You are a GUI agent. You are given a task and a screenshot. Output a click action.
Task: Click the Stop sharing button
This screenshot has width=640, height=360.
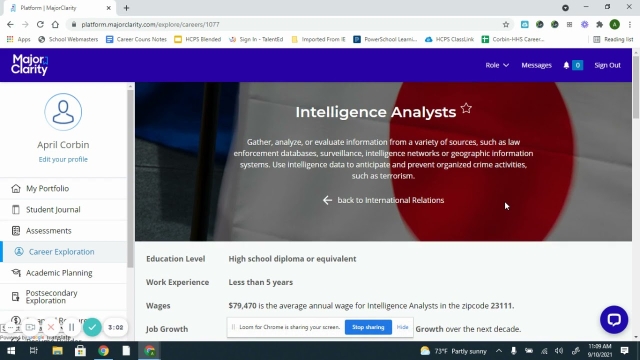click(368, 327)
